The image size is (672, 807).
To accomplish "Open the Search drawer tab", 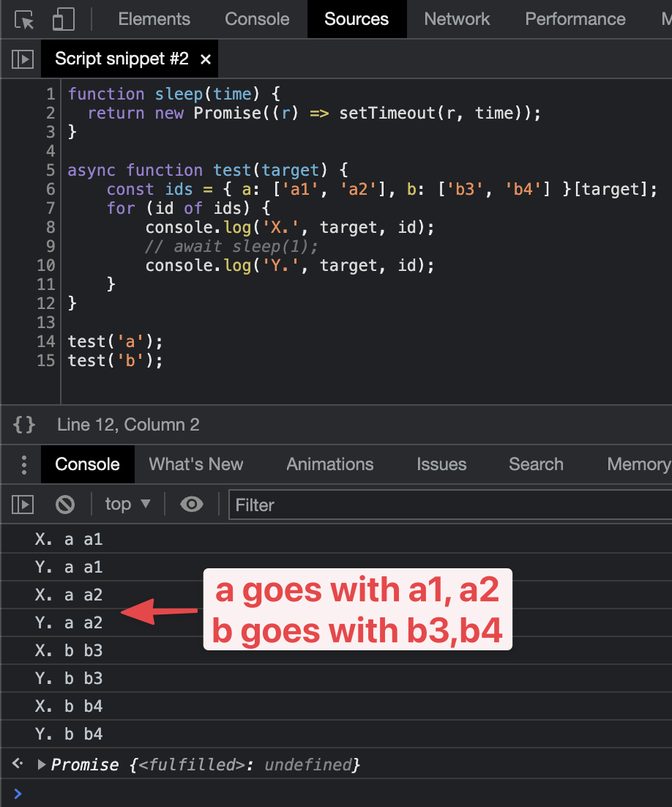I will 536,464.
